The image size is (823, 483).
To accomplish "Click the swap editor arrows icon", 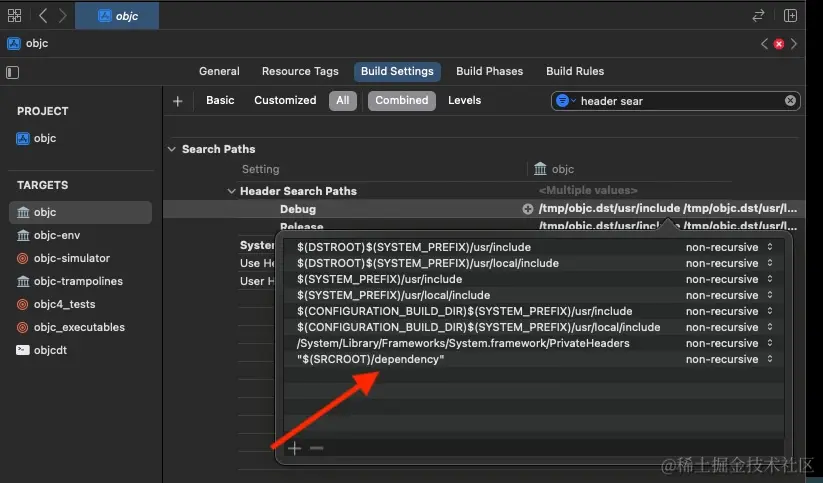I will point(758,16).
